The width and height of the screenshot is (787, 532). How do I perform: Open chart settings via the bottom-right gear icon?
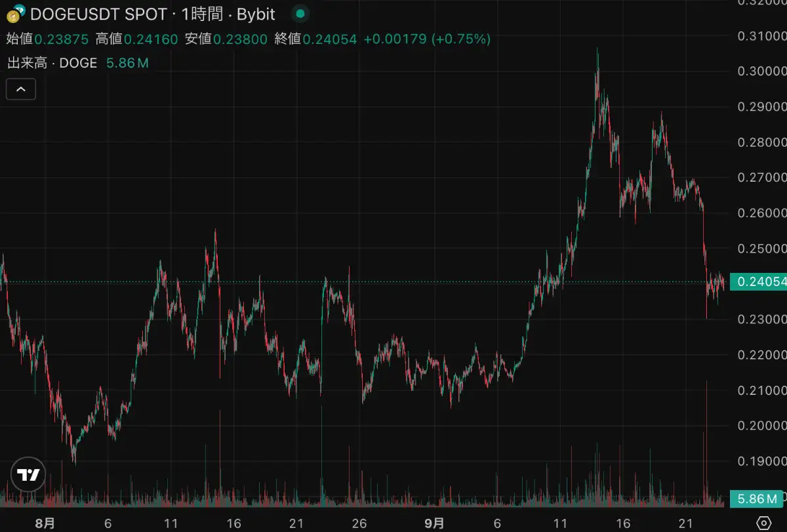point(763,523)
